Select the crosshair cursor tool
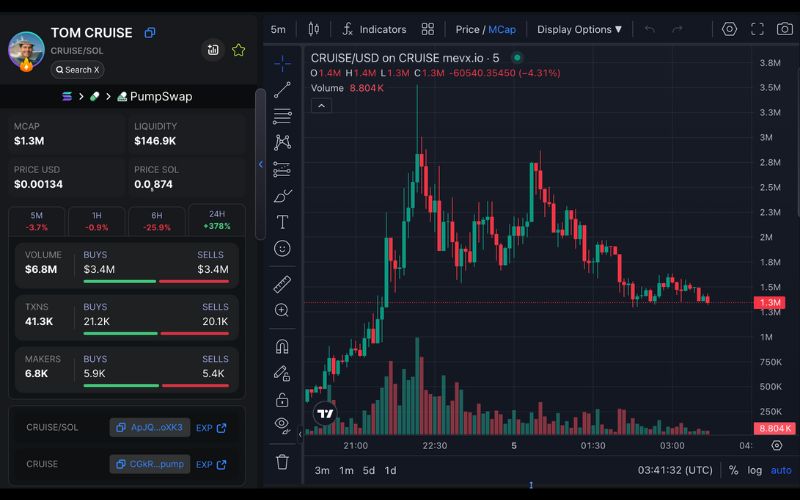The height and width of the screenshot is (500, 800). click(x=282, y=64)
